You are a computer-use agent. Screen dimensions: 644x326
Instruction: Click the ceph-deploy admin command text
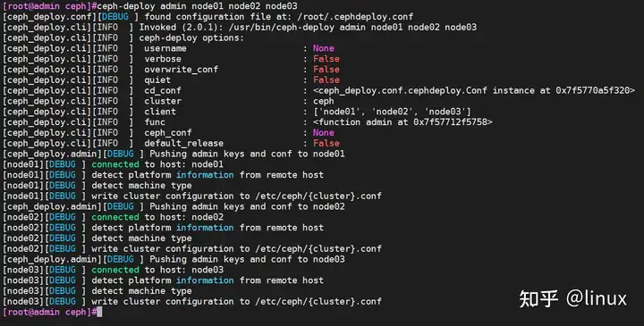click(x=197, y=6)
